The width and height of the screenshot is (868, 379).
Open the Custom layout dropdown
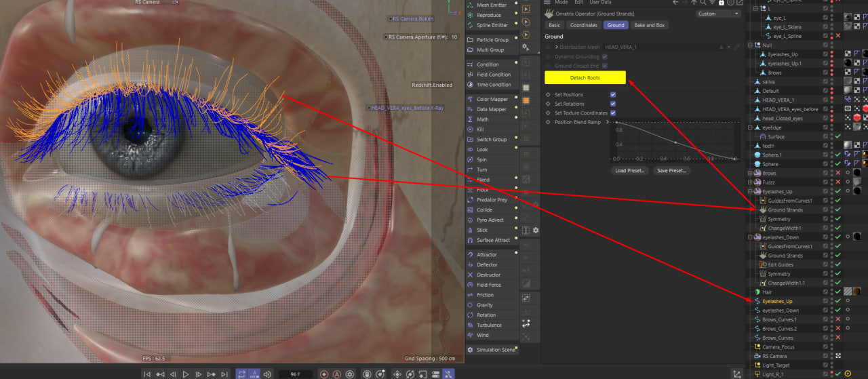718,14
